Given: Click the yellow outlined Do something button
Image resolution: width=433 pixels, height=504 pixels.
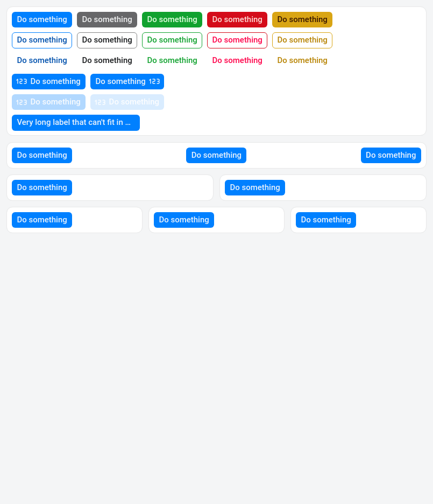Looking at the screenshot, I should 302,40.
